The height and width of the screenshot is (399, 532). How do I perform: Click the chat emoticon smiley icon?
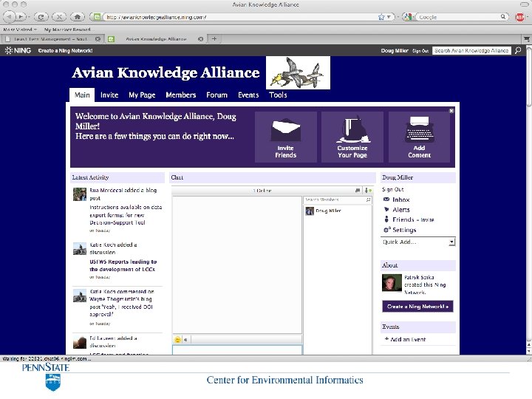(x=177, y=339)
